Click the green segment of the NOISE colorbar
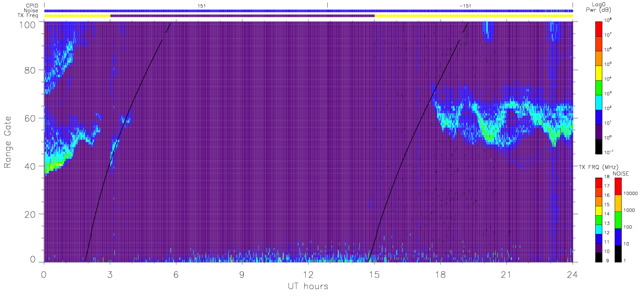644x297 pixels. (x=618, y=219)
